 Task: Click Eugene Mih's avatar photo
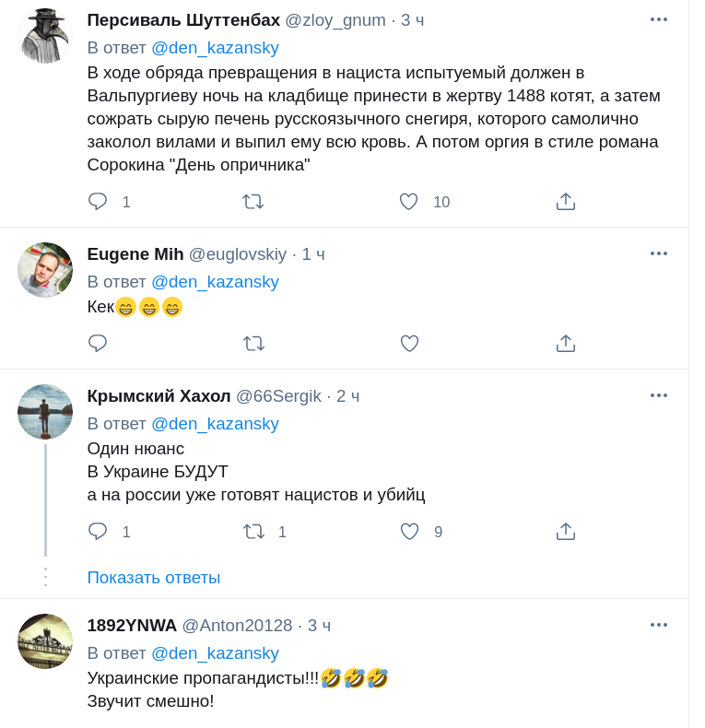coord(45,270)
